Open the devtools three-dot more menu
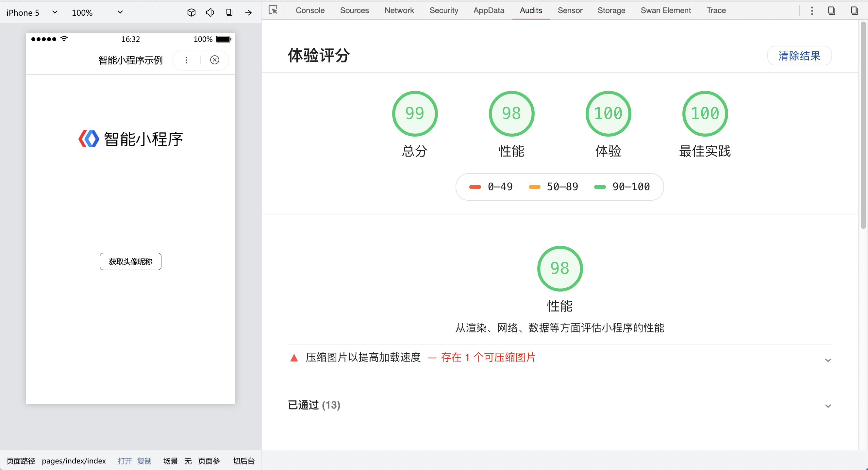868x470 pixels. pos(812,11)
